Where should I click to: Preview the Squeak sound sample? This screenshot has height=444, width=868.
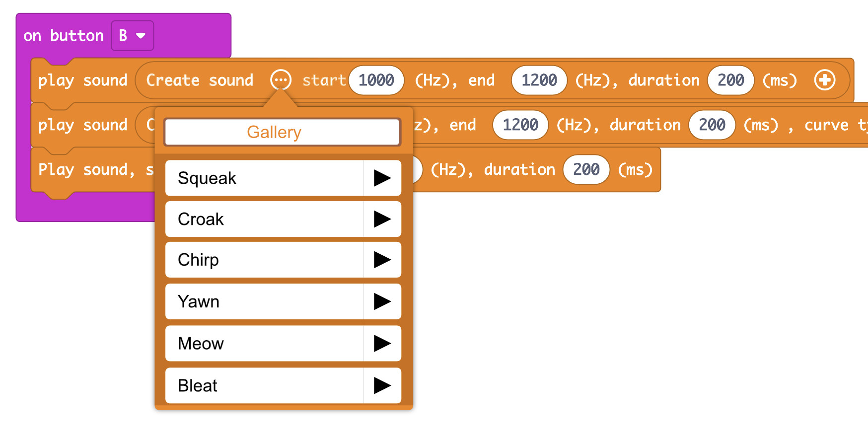coord(383,178)
